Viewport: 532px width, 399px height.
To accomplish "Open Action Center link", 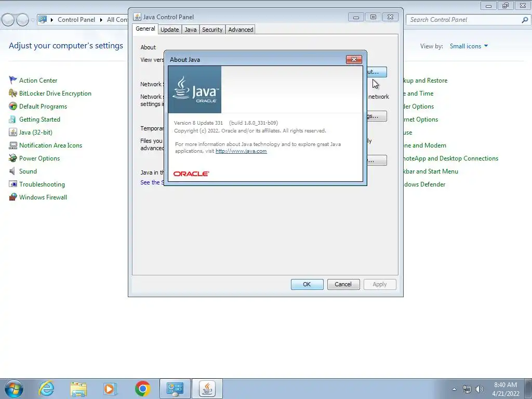I will [38, 81].
